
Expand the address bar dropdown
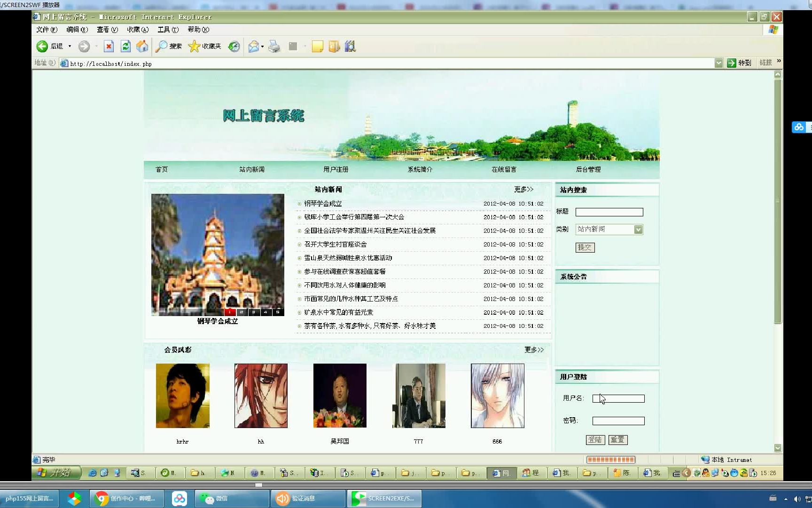718,63
